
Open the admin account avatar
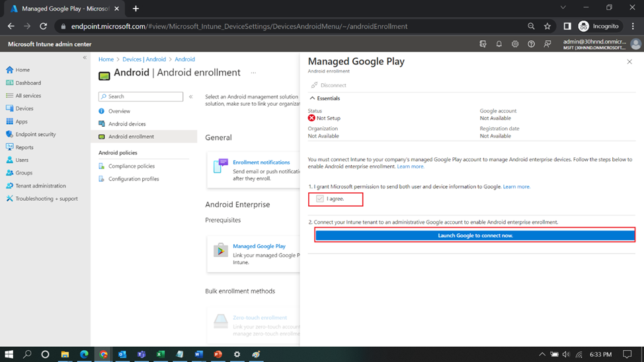click(636, 44)
